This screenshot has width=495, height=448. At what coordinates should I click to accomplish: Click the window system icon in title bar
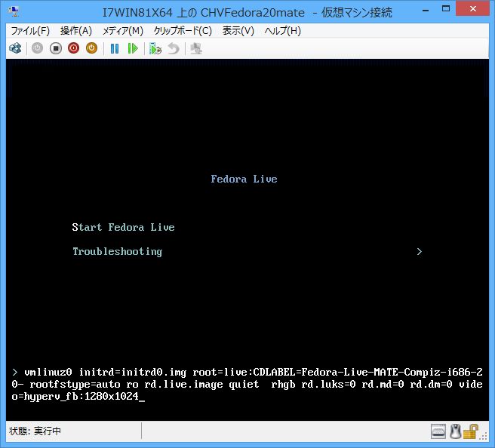(x=14, y=11)
